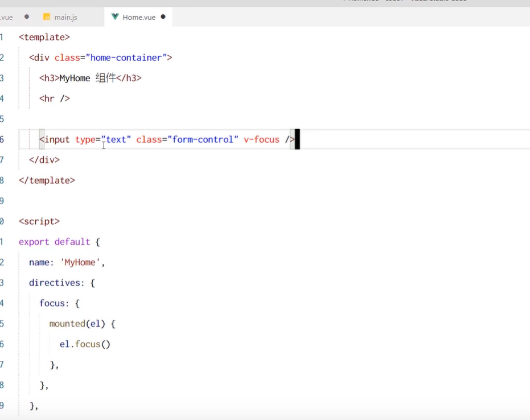Click "mounted(el) {" hook text
This screenshot has width=530, height=420.
(83, 324)
